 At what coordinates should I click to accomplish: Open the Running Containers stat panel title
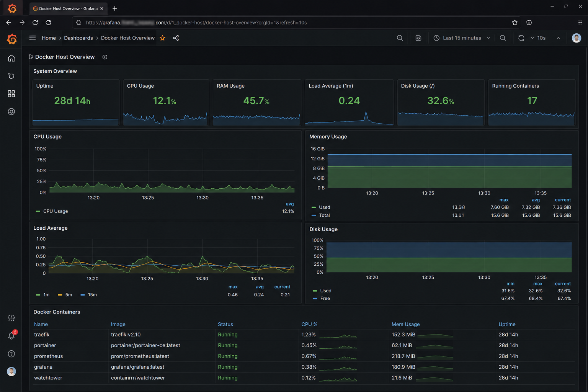(515, 86)
